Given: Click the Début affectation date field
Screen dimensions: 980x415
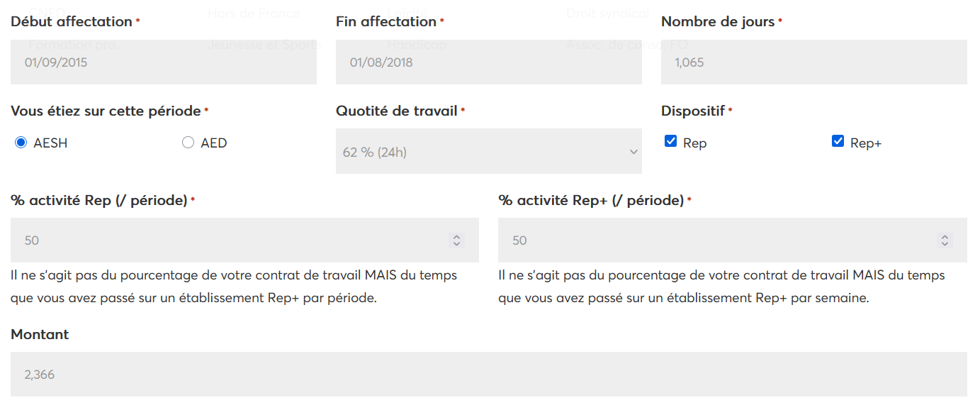Looking at the screenshot, I should 163,62.
